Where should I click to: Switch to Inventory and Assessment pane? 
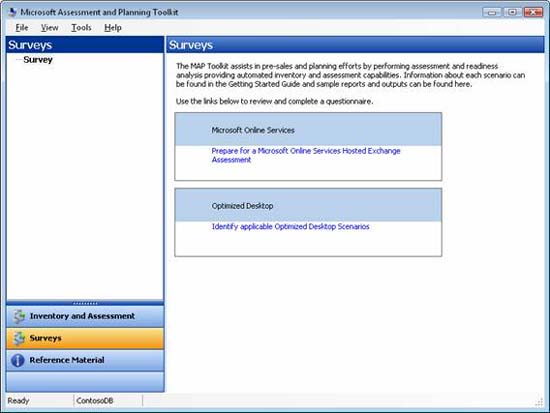85,316
